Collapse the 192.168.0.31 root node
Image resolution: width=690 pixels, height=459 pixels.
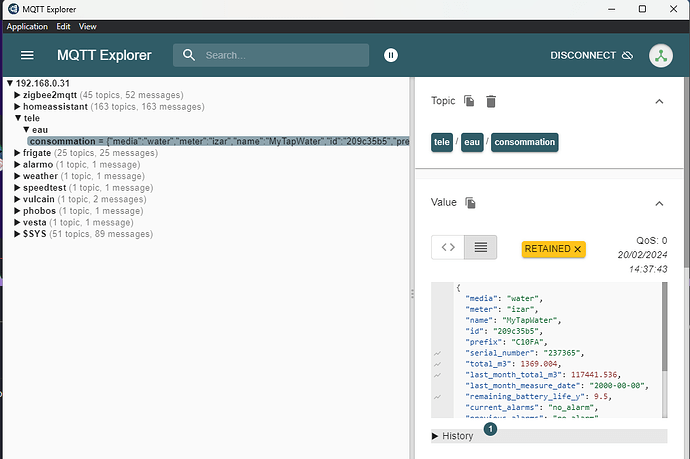[10, 83]
